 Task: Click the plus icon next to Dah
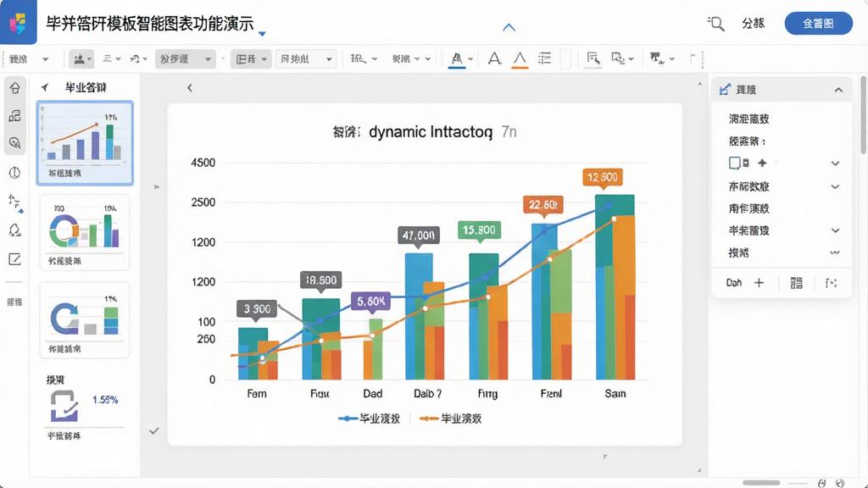[759, 283]
